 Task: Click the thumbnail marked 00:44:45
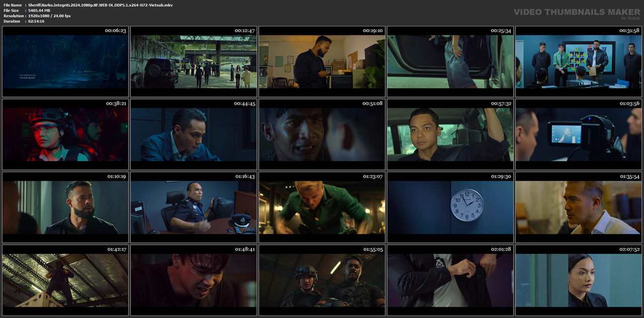[194, 135]
